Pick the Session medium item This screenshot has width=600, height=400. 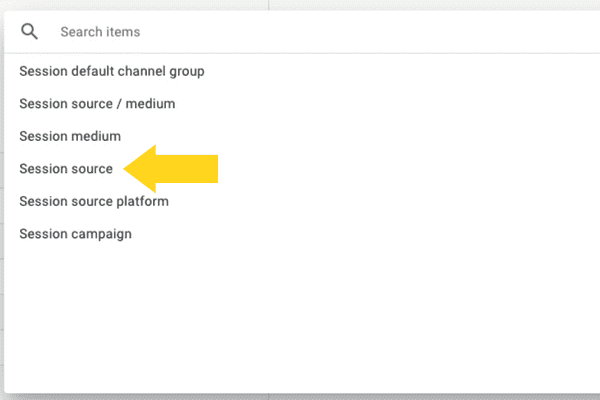[70, 136]
